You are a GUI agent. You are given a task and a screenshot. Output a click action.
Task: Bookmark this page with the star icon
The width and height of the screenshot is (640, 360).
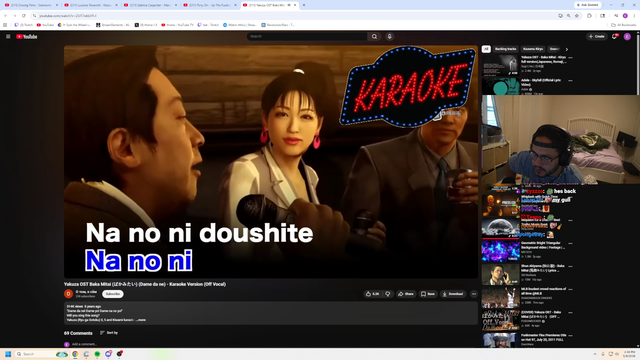577,16
